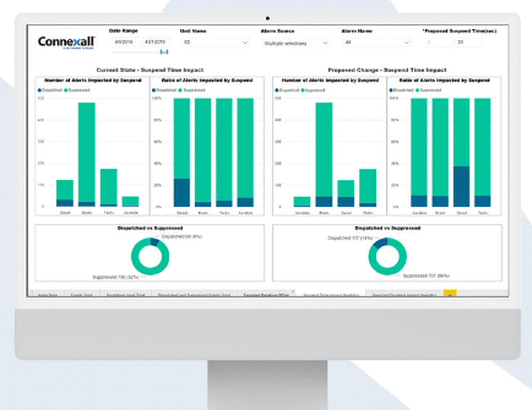The height and width of the screenshot is (410, 532).
Task: Click the Date Range start date field
Action: pyautogui.click(x=126, y=42)
